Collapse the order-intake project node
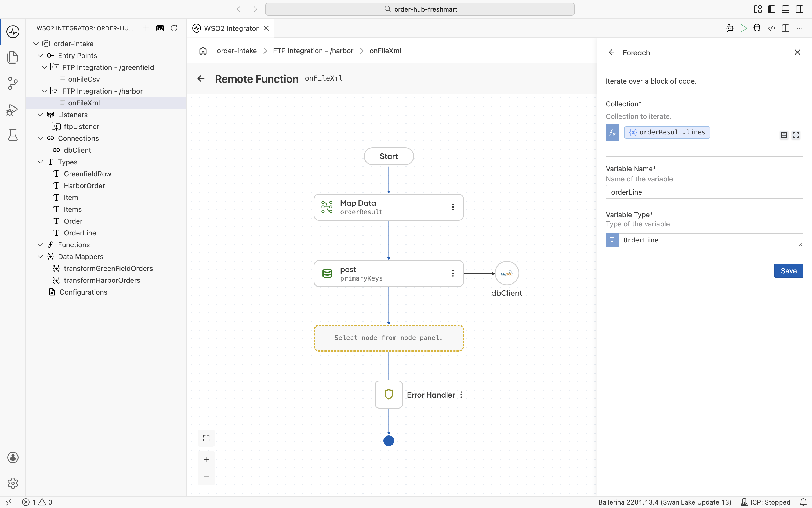This screenshot has height=508, width=812. (36, 44)
